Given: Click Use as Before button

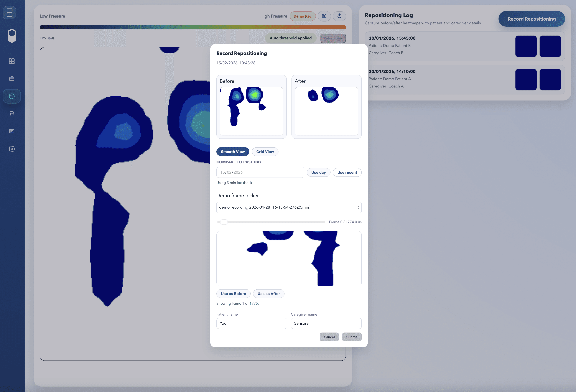Looking at the screenshot, I should pyautogui.click(x=233, y=294).
